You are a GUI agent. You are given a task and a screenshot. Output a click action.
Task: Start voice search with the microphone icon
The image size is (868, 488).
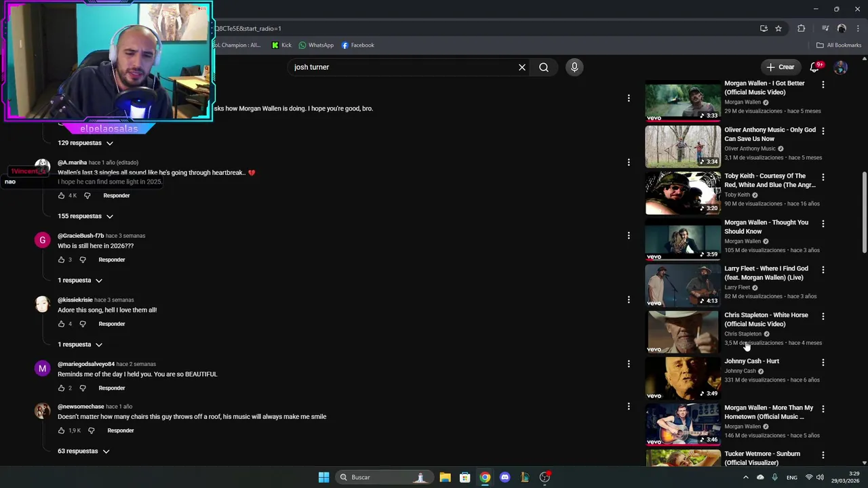click(x=574, y=67)
